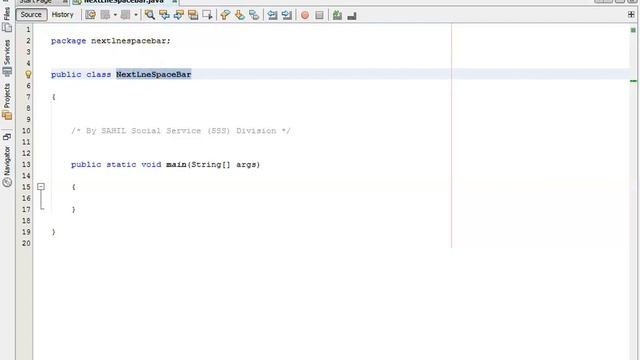Click the lightbulb hint icon on line 5

coord(28,74)
